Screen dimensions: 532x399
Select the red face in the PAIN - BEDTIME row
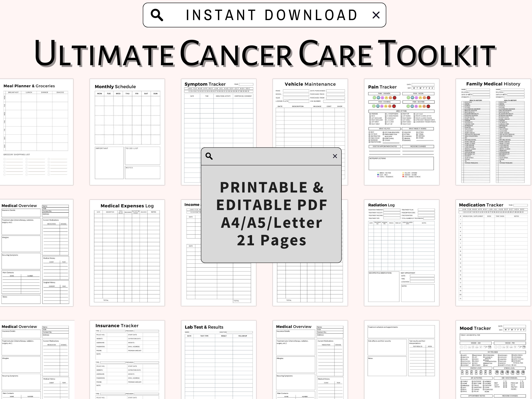(429, 107)
